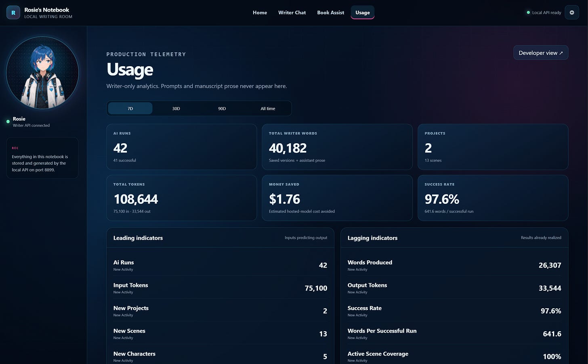The height and width of the screenshot is (364, 588).
Task: Click the 108,644 total tokens value
Action: [x=136, y=199]
